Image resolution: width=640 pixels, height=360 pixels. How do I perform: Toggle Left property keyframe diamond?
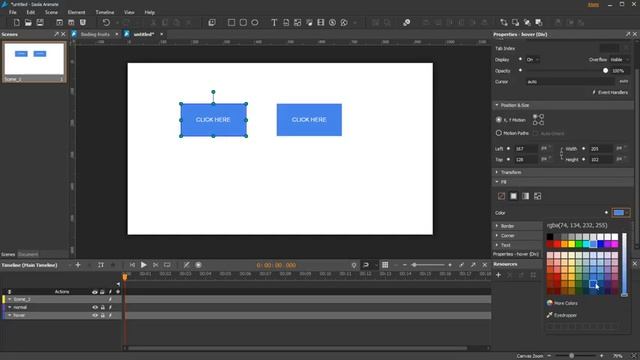click(509, 149)
